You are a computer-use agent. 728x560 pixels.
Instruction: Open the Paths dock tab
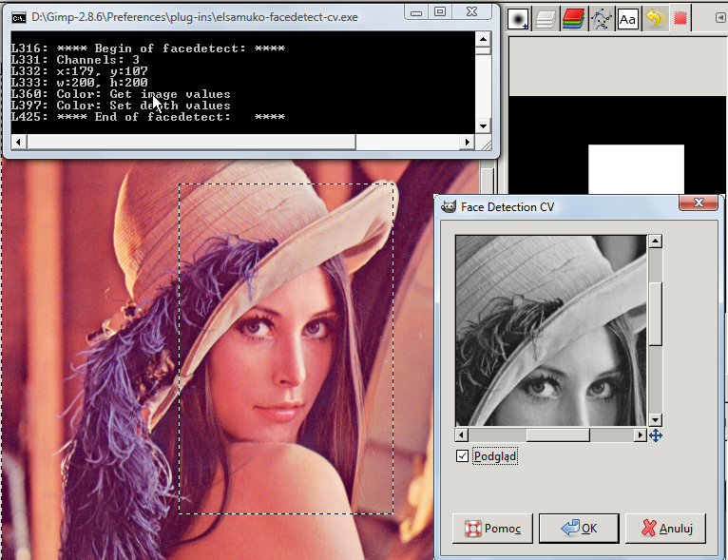tap(601, 19)
